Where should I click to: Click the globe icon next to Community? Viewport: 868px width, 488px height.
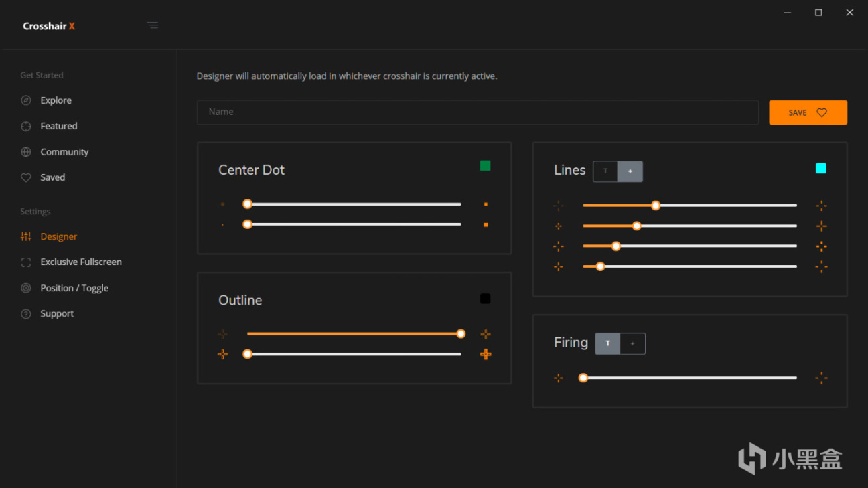pyautogui.click(x=26, y=152)
